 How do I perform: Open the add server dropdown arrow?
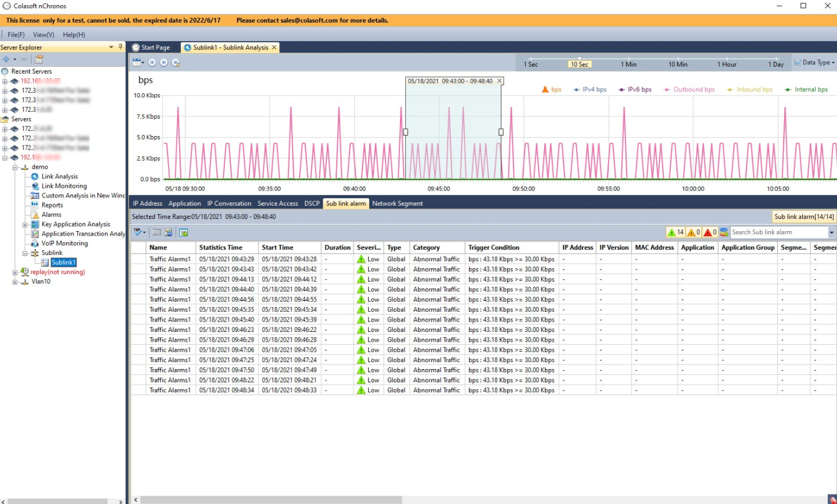14,59
